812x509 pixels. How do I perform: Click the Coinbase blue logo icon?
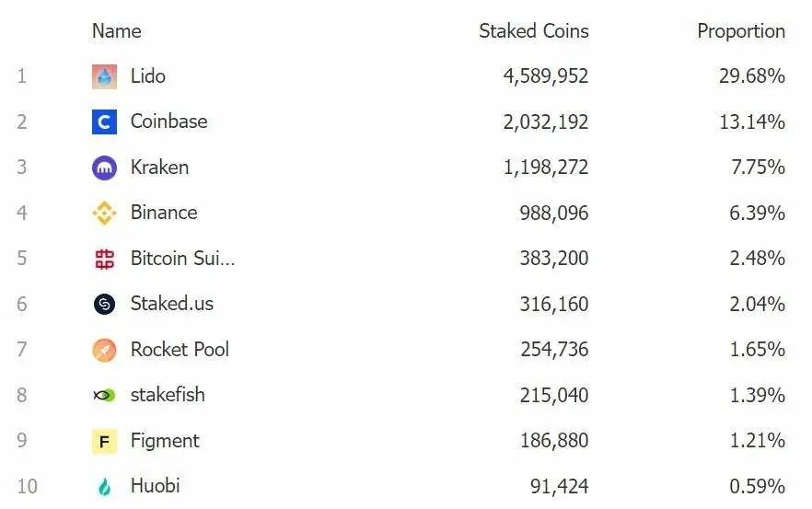tap(105, 121)
